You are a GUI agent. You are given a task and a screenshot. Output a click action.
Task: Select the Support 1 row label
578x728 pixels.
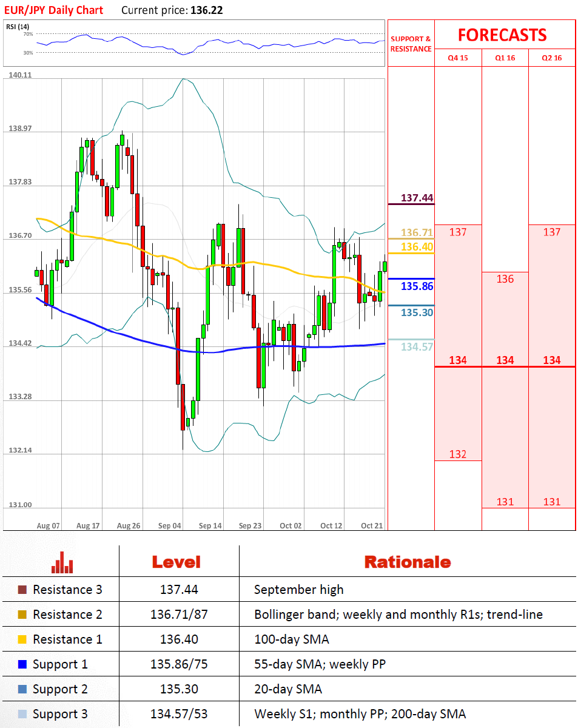pyautogui.click(x=60, y=664)
